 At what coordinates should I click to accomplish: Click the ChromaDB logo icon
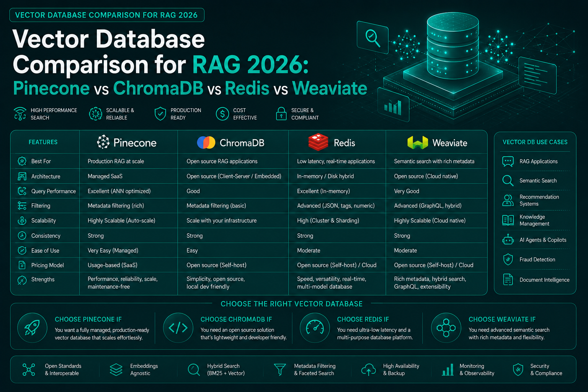pyautogui.click(x=206, y=142)
